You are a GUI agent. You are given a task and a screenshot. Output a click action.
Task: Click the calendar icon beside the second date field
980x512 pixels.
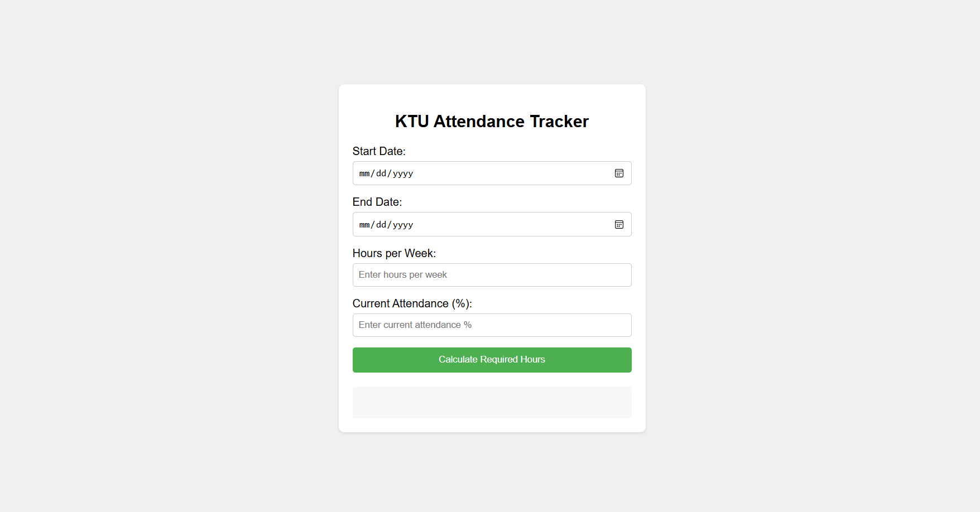pos(619,224)
